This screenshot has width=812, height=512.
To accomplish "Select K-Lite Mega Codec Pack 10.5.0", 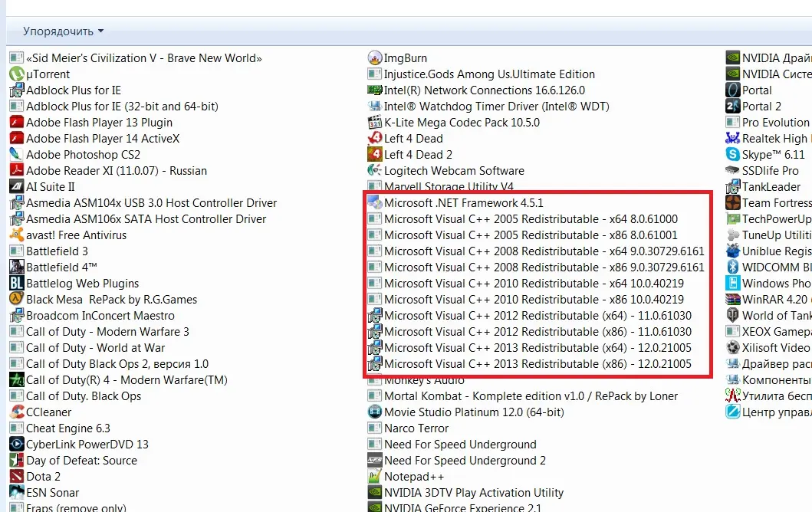I will [x=462, y=123].
